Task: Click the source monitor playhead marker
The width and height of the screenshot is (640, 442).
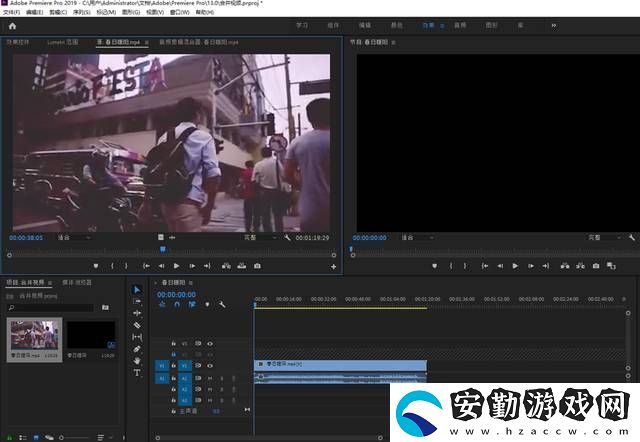Action: [162, 249]
